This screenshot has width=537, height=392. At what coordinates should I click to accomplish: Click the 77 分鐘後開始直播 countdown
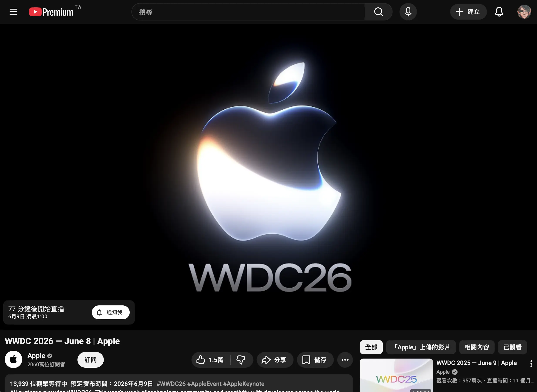coord(36,309)
